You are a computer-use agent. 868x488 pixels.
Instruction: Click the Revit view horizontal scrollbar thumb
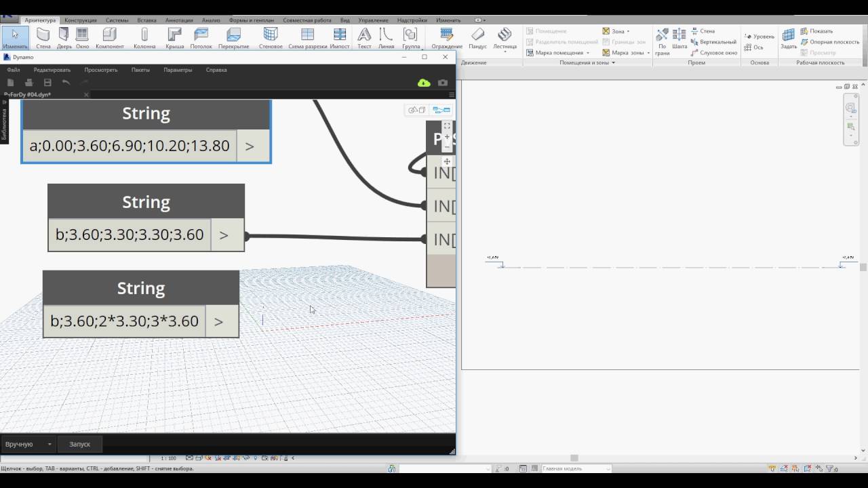click(x=574, y=458)
